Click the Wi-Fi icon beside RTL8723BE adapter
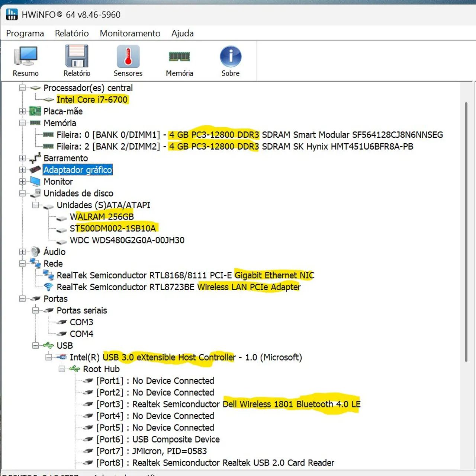Image resolution: width=476 pixels, height=476 pixels. tap(48, 287)
